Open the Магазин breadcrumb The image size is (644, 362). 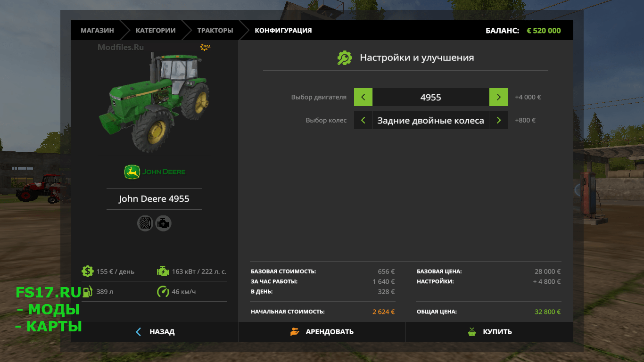97,31
